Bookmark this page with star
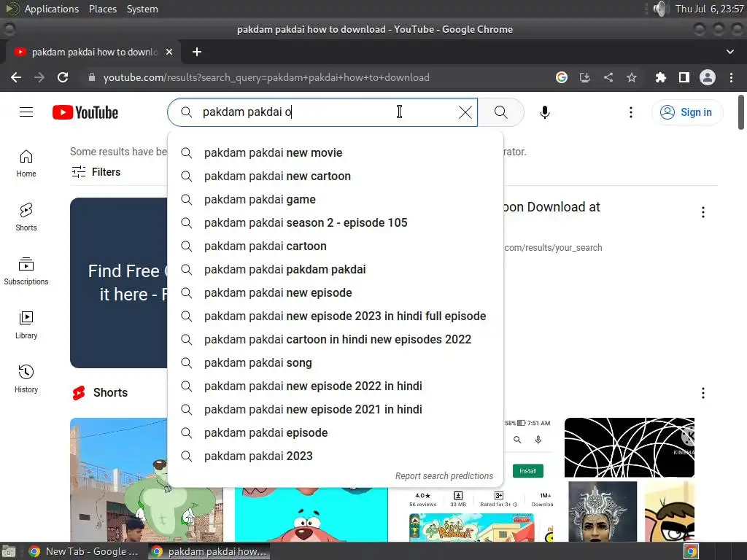Image resolution: width=747 pixels, height=560 pixels. pos(632,77)
